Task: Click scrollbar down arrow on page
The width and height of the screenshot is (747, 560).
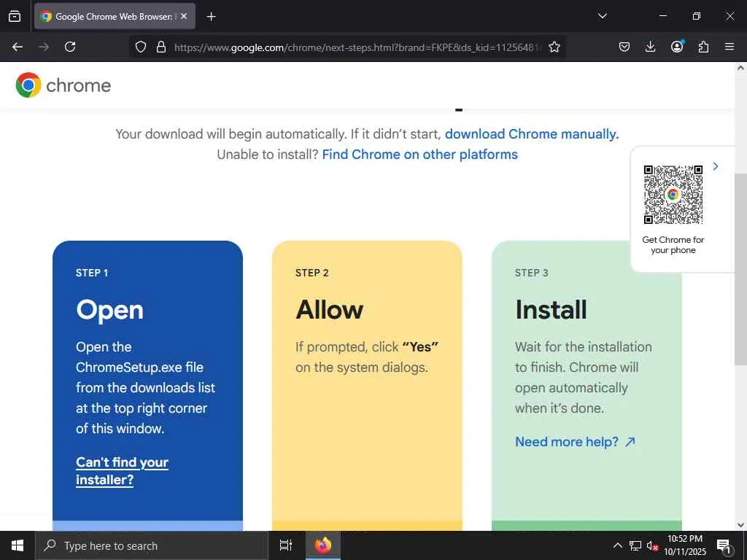Action: (740, 525)
